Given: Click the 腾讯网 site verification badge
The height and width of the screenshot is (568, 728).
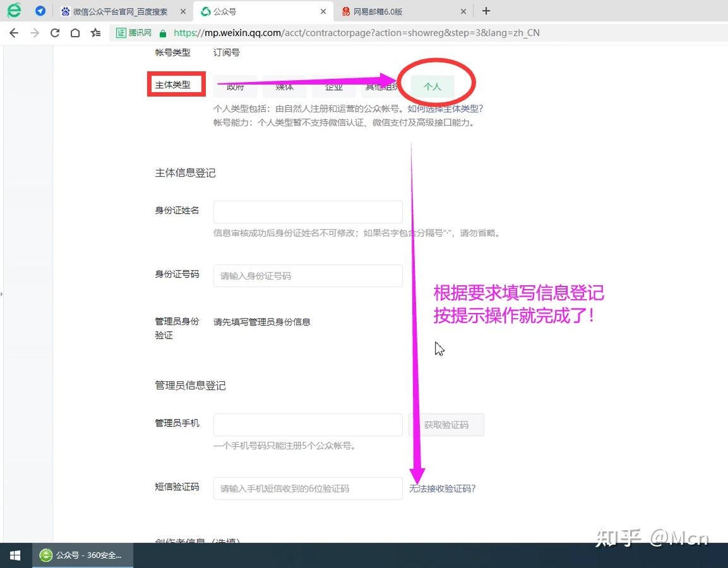Looking at the screenshot, I should [133, 33].
